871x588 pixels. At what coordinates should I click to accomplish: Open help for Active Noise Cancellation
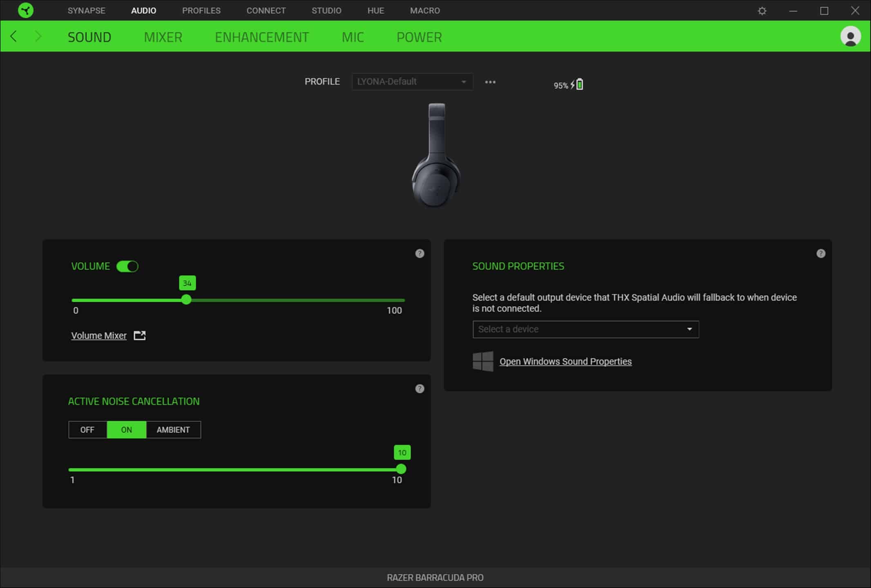point(420,389)
